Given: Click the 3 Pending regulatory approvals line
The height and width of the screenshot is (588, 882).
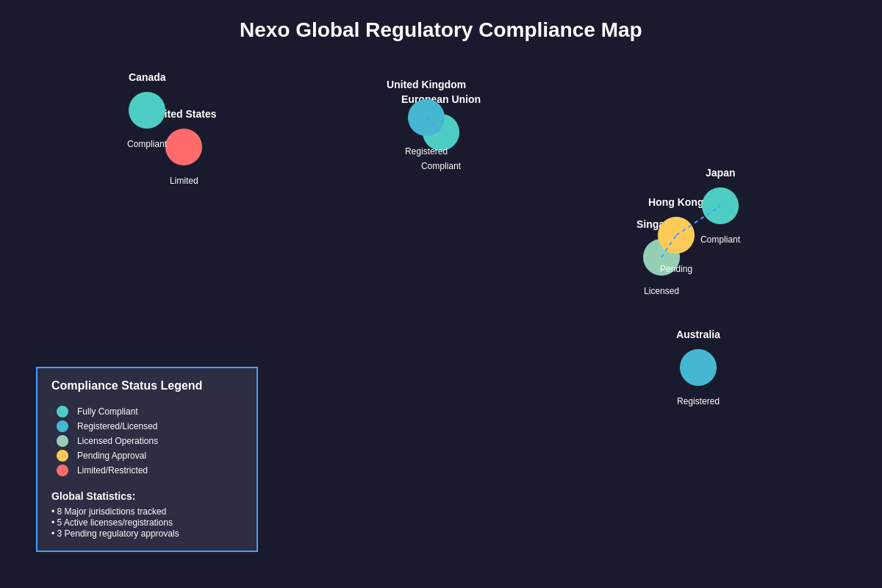Looking at the screenshot, I should [x=115, y=534].
